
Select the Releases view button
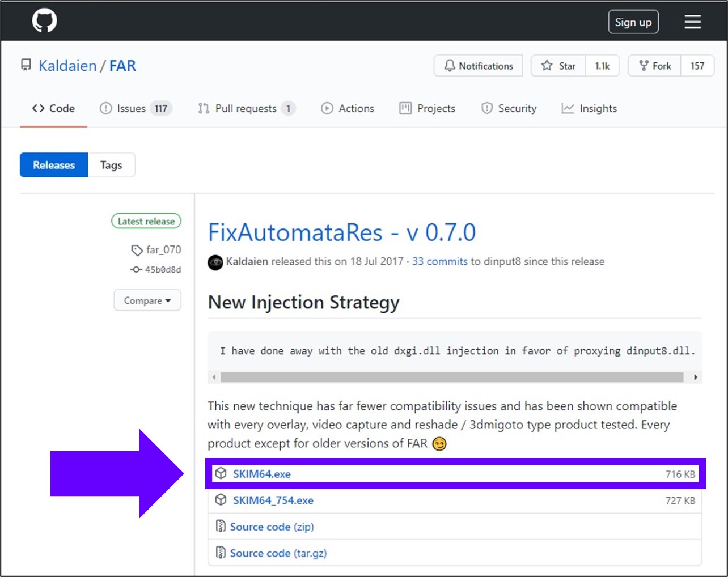[x=54, y=165]
